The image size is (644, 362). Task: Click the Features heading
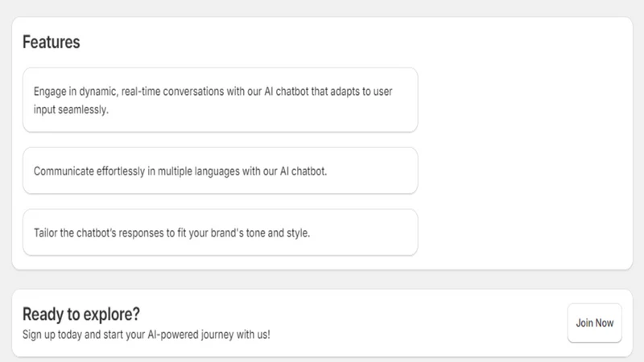tap(52, 43)
